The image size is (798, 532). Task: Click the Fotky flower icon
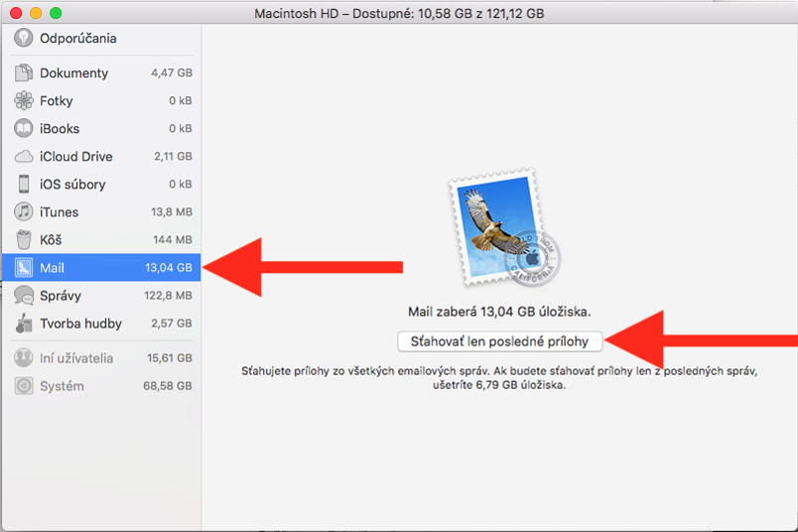24,101
